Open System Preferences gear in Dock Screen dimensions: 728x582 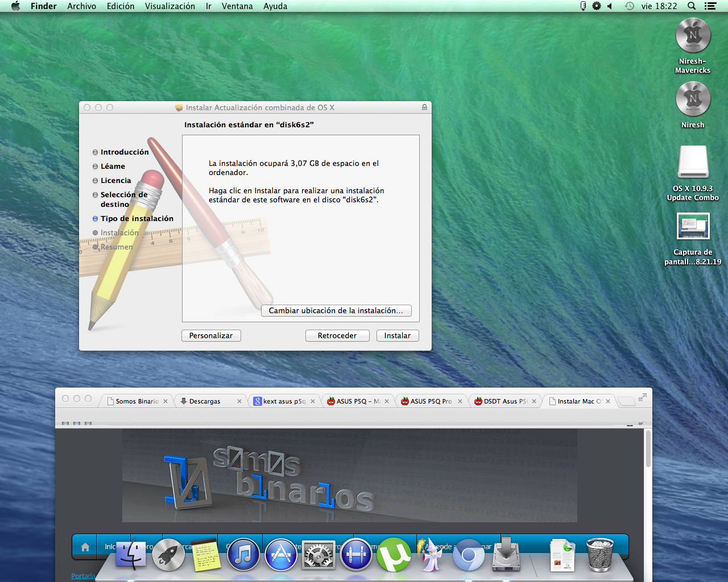pos(318,555)
